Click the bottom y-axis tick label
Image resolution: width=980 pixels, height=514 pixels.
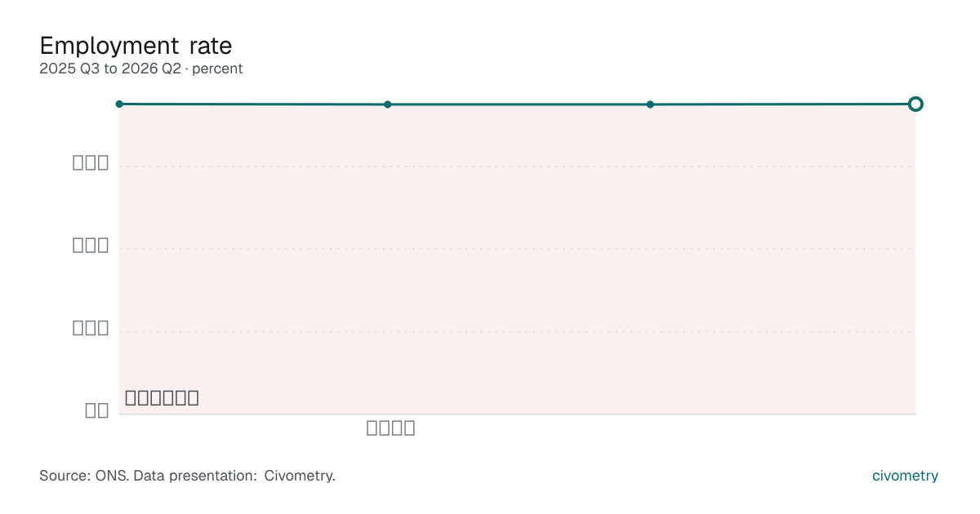[x=97, y=410]
